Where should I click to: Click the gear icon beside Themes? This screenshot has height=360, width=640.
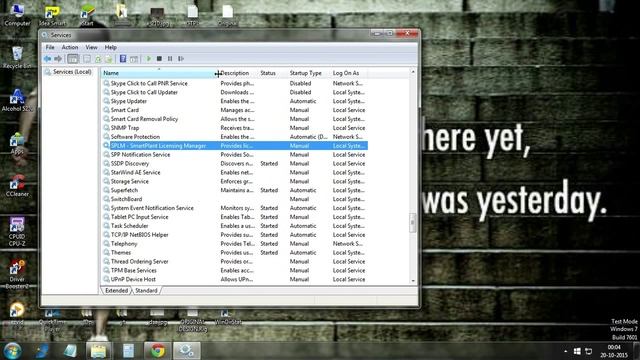(x=106, y=253)
